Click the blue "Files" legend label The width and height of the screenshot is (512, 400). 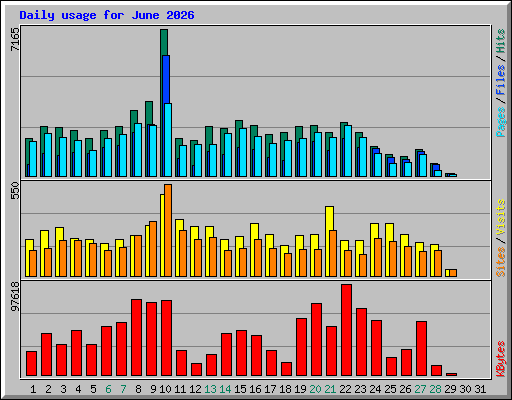point(500,80)
